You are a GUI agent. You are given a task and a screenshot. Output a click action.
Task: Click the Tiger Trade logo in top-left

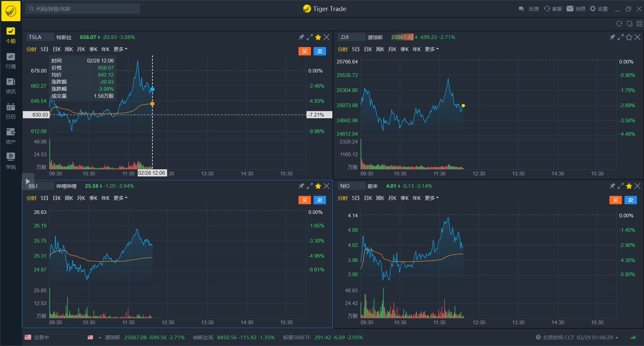[11, 11]
